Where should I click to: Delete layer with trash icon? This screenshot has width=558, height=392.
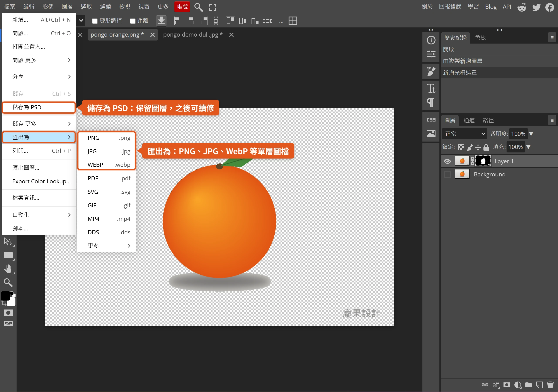click(x=550, y=385)
